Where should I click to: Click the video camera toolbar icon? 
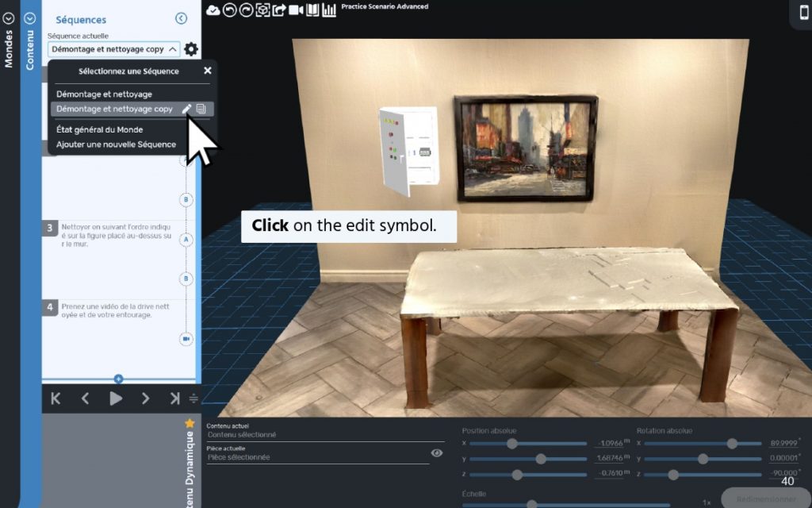point(296,10)
